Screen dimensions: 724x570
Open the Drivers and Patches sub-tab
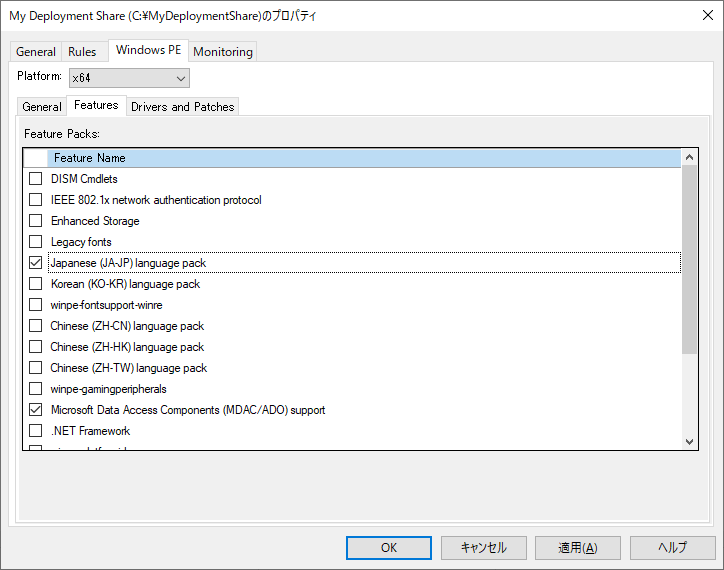(182, 107)
